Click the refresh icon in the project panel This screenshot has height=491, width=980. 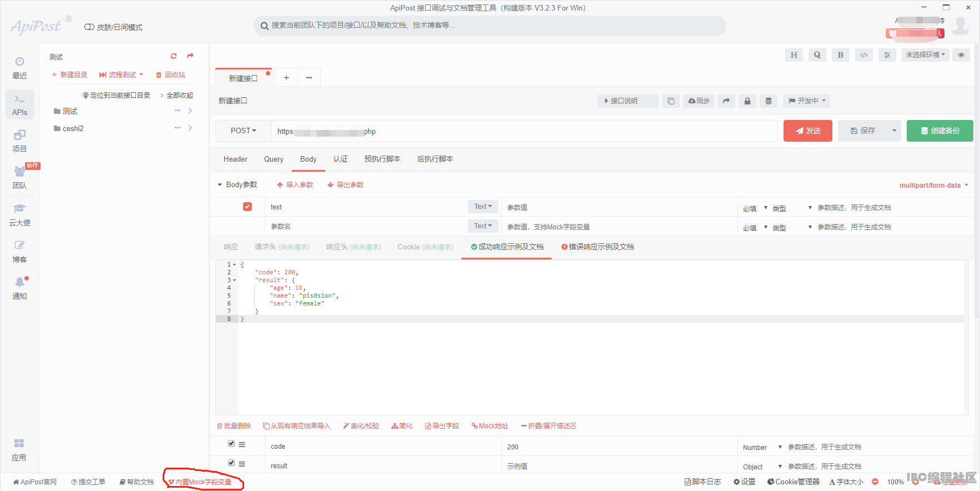coord(174,56)
